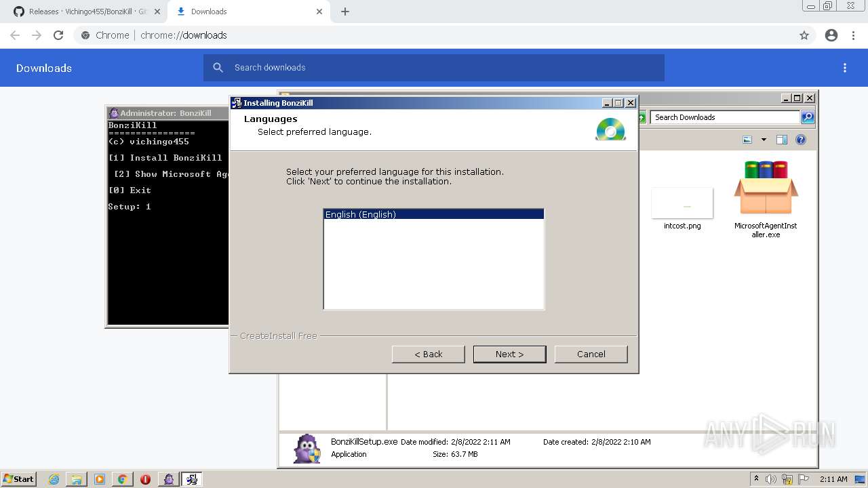Open the volume speaker tray icon
868x488 pixels.
click(771, 479)
